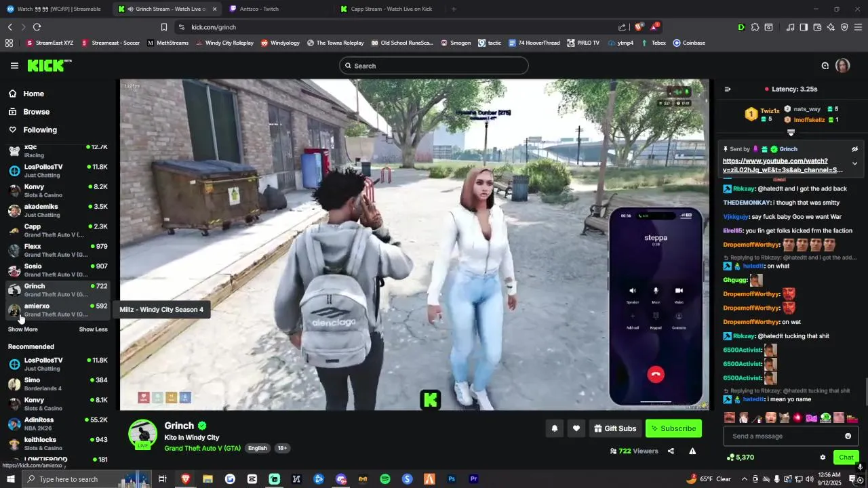The width and height of the screenshot is (868, 488).
Task: Toggle stream notifications bell
Action: pyautogui.click(x=555, y=428)
